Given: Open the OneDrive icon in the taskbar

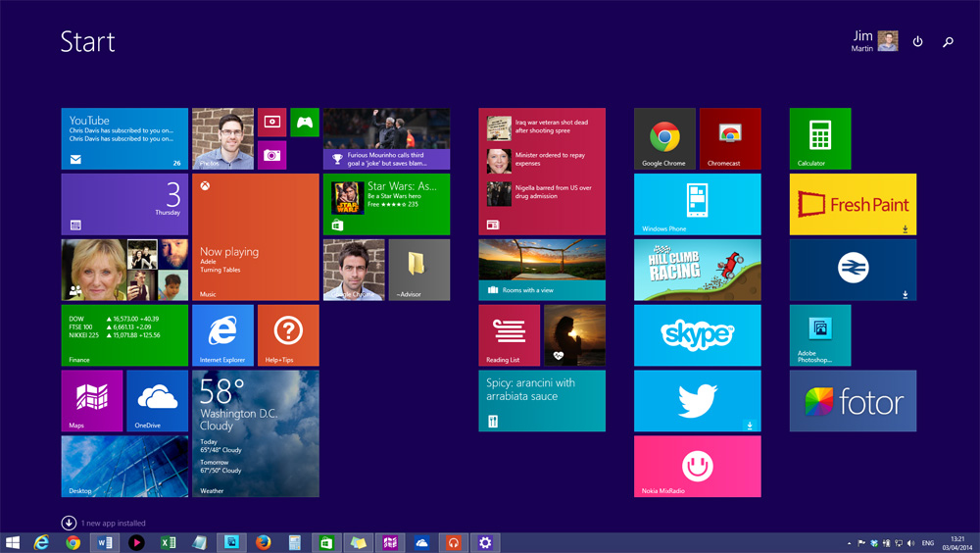Looking at the screenshot, I should coord(421,542).
